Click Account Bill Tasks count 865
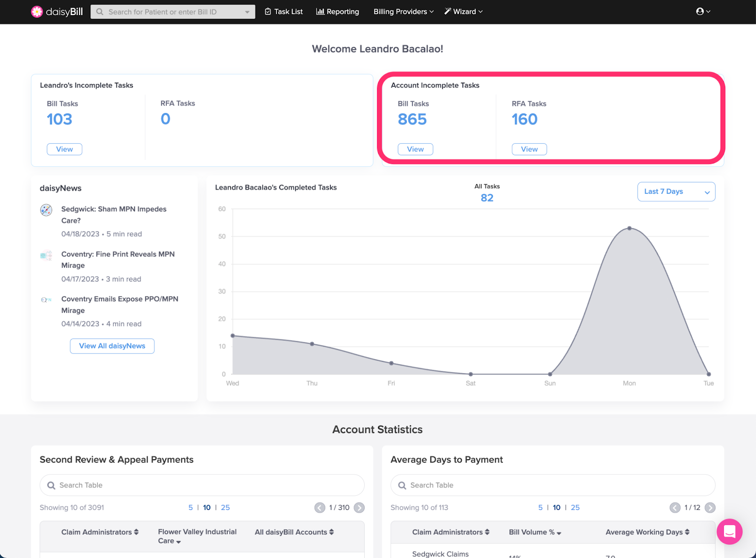Image resolution: width=756 pixels, height=558 pixels. click(412, 119)
